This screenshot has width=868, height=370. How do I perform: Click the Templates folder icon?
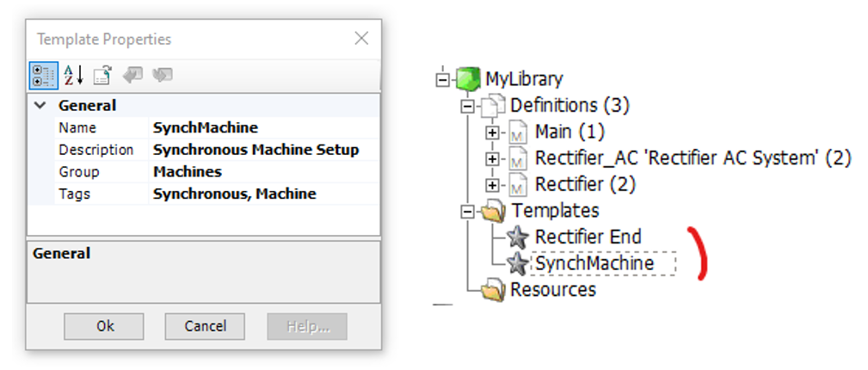point(495,211)
